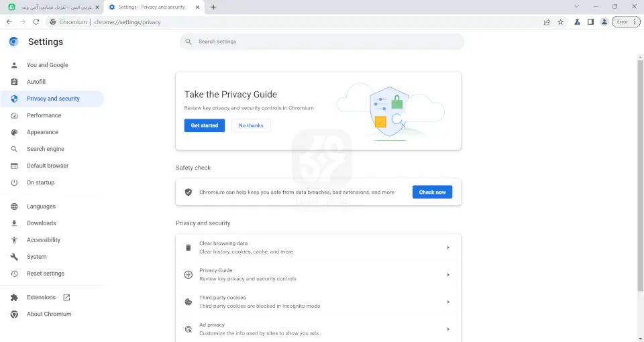Viewport: 644px width, 342px height.
Task: Click the Search settings input field
Action: coord(322,42)
